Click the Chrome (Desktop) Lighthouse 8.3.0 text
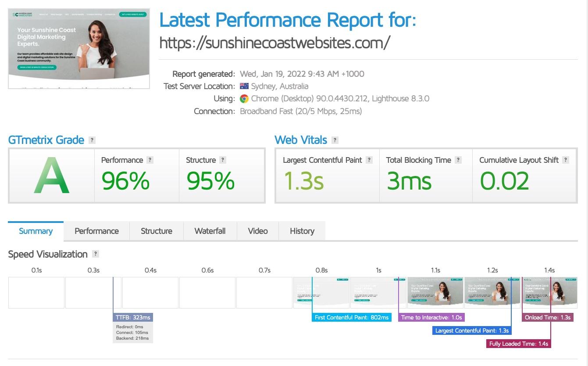 coord(340,99)
